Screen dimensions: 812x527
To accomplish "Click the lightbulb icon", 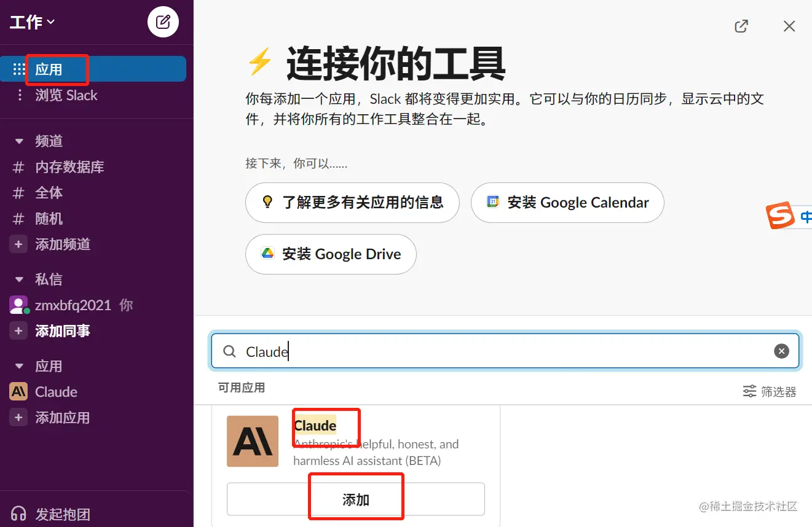I will pos(267,201).
